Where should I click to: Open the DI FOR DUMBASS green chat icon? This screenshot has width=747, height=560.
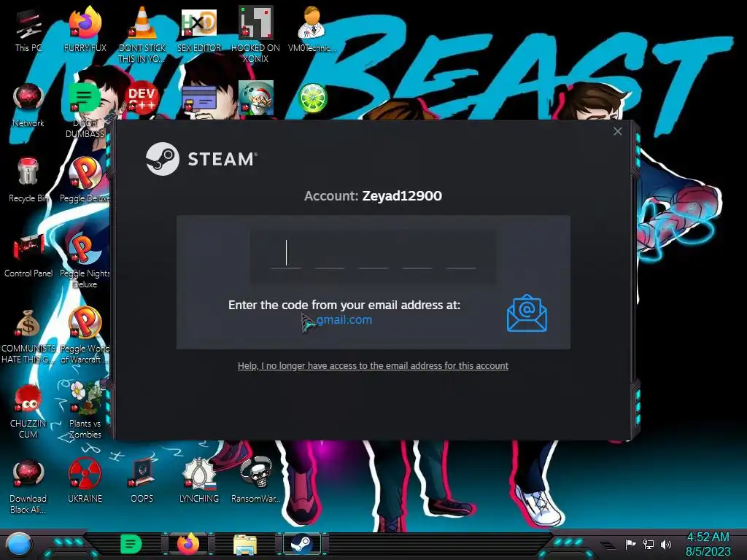[85, 111]
